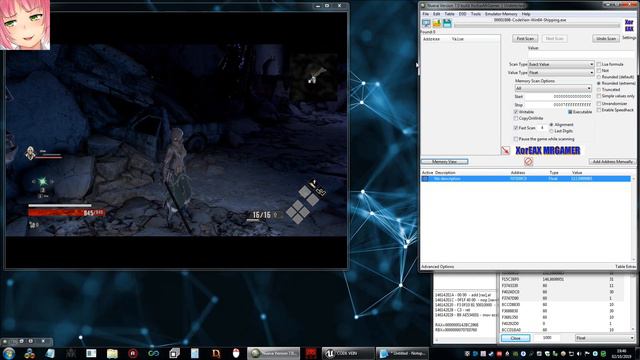Click the Xor EAX logo icon
The height and width of the screenshot is (360, 640).
(629, 25)
